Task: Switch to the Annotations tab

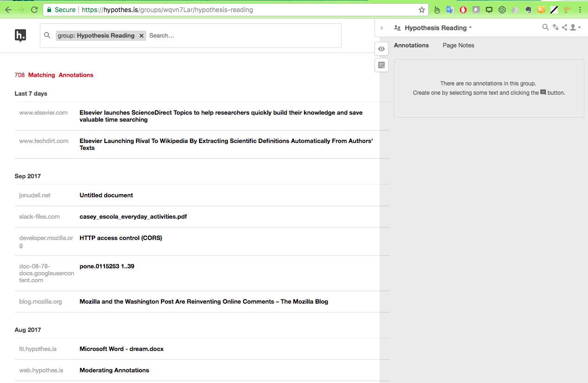Action: point(411,45)
